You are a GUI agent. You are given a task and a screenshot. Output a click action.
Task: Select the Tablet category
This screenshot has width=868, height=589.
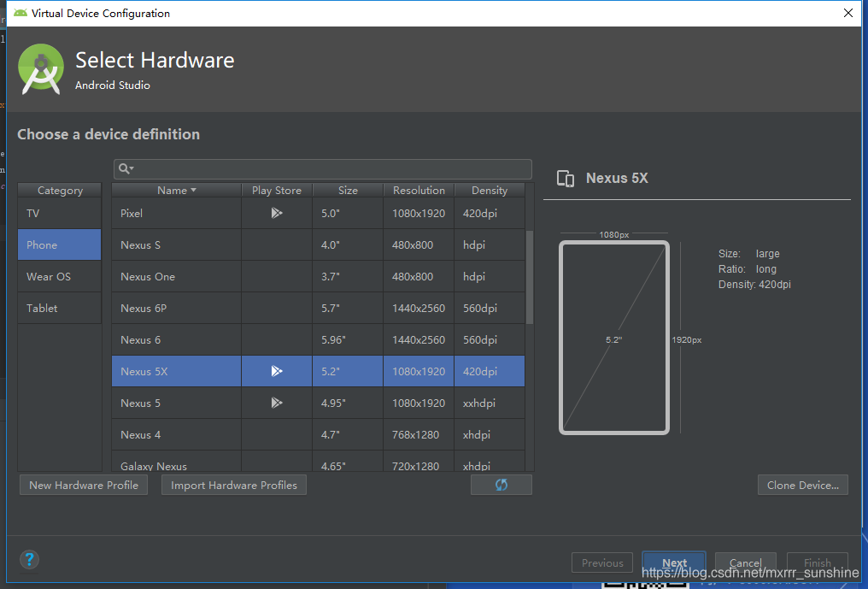(x=59, y=308)
